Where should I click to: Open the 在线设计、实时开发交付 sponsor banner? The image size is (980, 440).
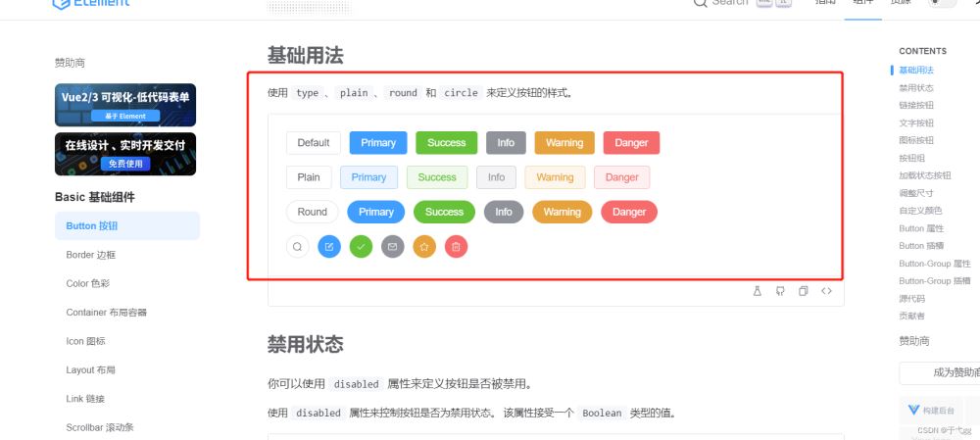pyautogui.click(x=125, y=154)
